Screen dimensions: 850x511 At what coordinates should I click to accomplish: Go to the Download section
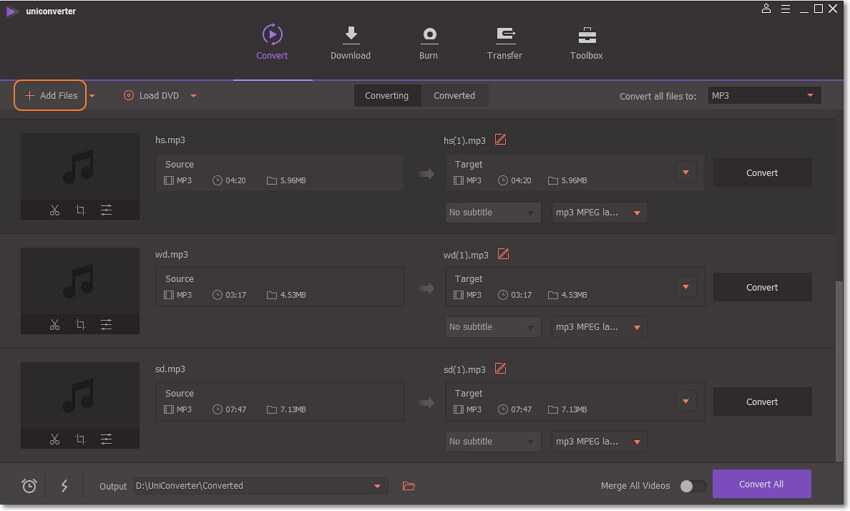coord(350,43)
